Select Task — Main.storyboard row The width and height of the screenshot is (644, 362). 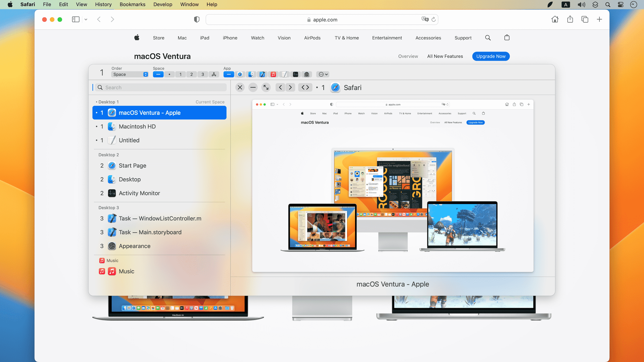(x=160, y=232)
